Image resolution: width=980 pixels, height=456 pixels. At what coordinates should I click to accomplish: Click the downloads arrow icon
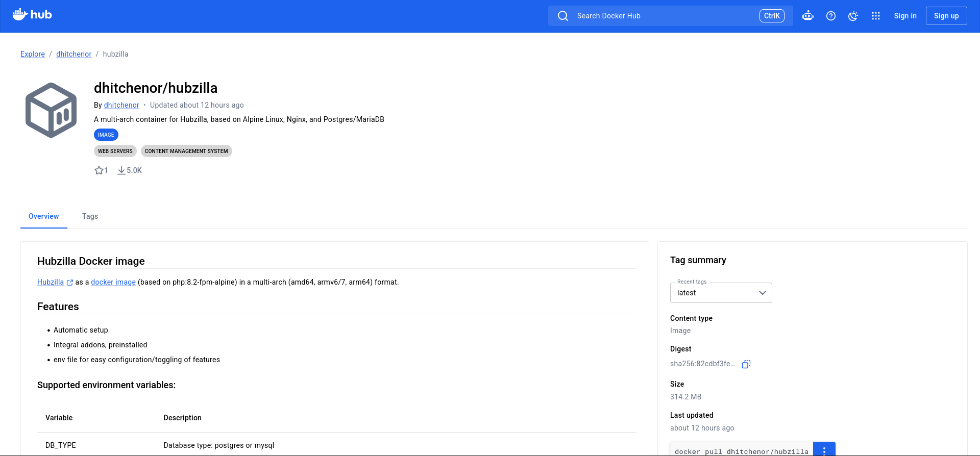click(x=121, y=170)
